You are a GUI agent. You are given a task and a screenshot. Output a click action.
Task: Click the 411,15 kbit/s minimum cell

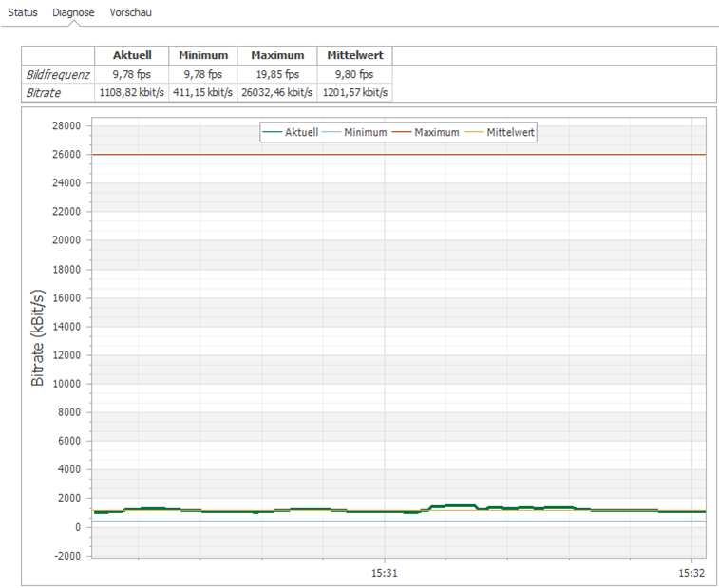(x=202, y=92)
